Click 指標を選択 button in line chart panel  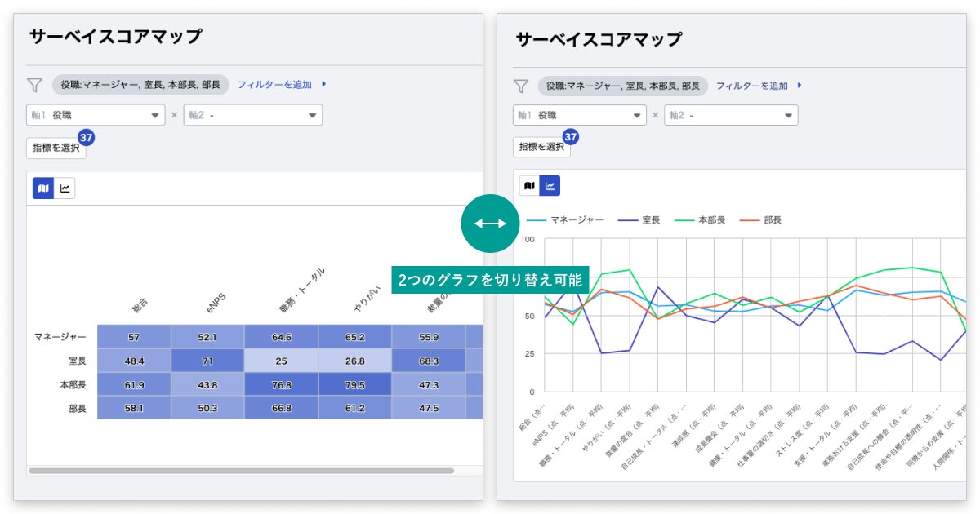[541, 147]
